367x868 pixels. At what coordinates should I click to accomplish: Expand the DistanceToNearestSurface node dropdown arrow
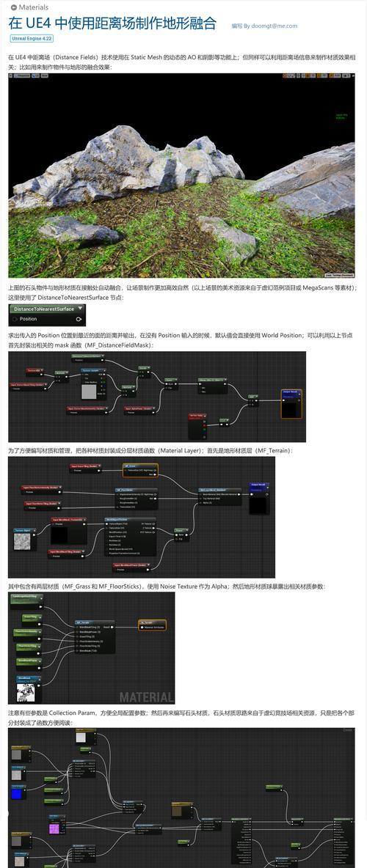coord(80,309)
